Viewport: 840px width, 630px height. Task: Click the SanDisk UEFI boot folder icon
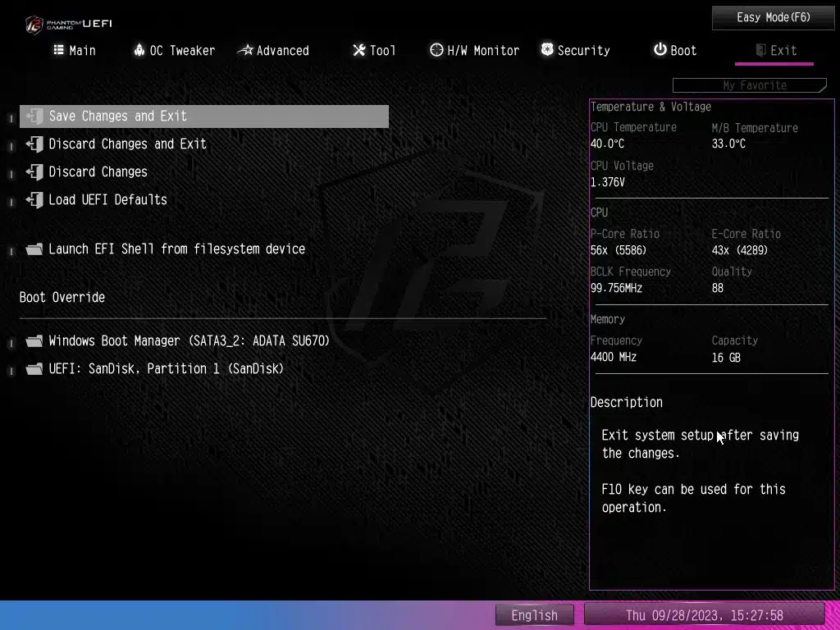[x=34, y=369]
